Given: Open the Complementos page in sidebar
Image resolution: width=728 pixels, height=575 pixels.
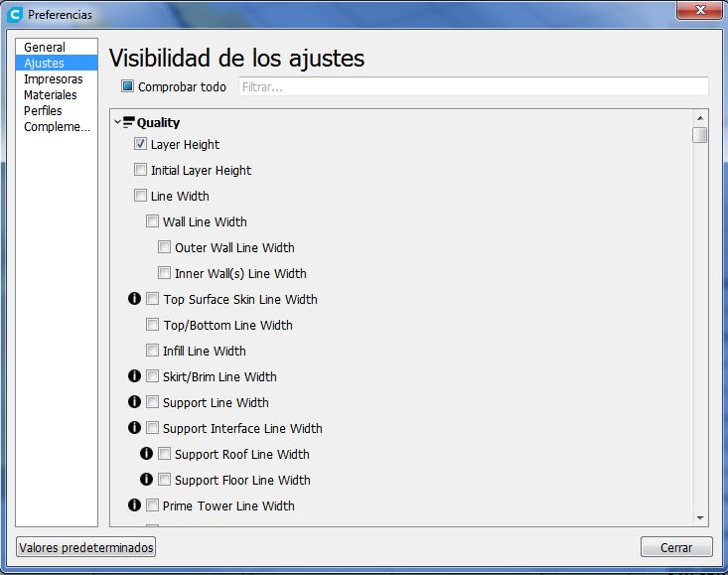Looking at the screenshot, I should [57, 127].
